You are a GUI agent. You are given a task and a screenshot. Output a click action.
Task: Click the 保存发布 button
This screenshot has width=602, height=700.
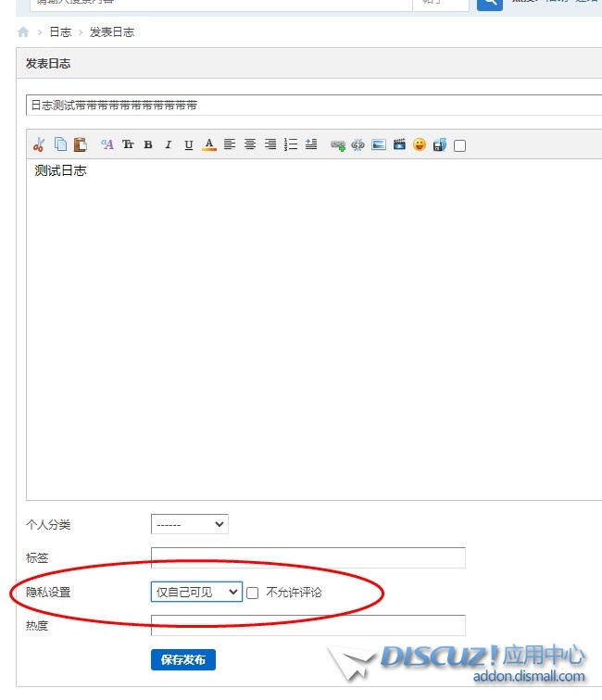click(x=183, y=660)
